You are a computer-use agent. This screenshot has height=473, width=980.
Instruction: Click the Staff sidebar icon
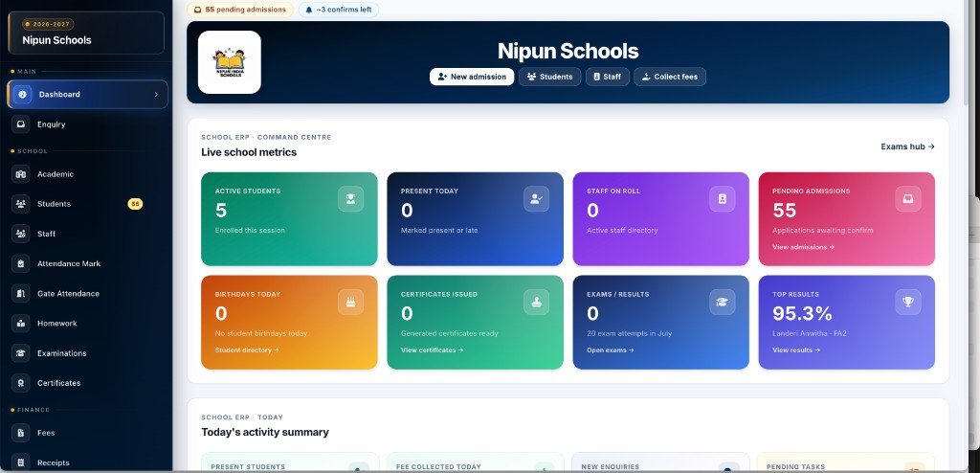pos(21,234)
